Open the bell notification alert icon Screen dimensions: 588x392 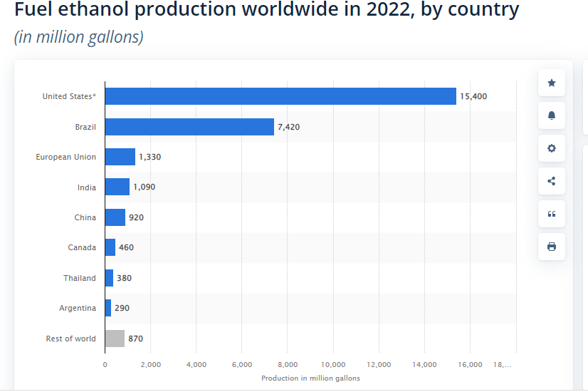point(551,115)
